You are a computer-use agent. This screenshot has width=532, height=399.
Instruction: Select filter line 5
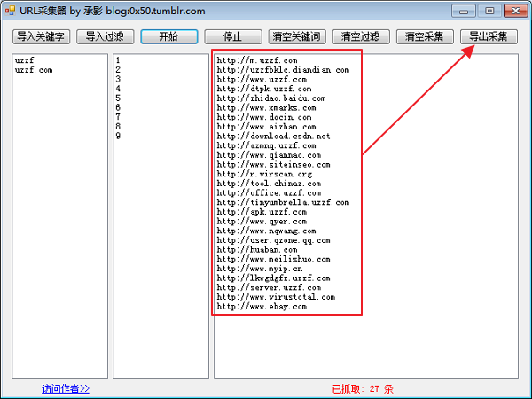point(118,98)
